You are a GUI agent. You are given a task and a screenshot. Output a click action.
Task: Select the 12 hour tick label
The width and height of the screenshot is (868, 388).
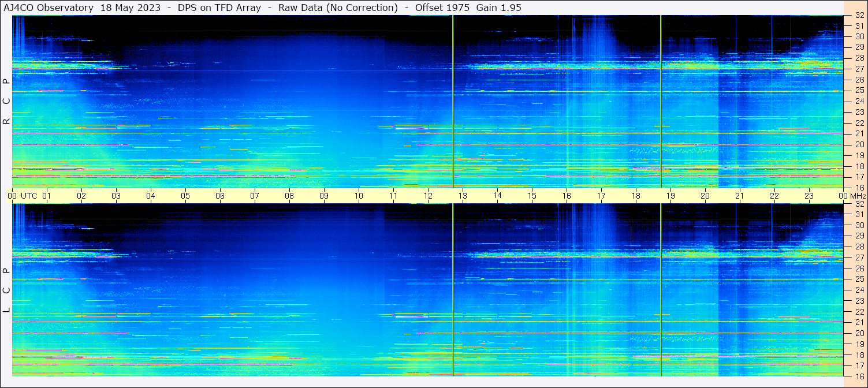(x=428, y=196)
